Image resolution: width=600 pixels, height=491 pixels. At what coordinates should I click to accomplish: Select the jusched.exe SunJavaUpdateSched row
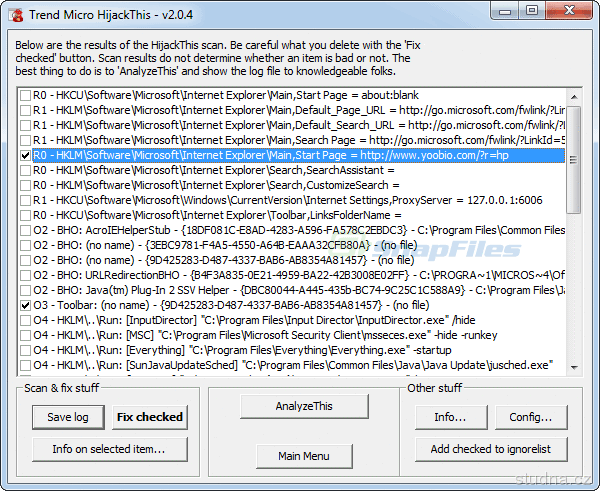pos(293,365)
